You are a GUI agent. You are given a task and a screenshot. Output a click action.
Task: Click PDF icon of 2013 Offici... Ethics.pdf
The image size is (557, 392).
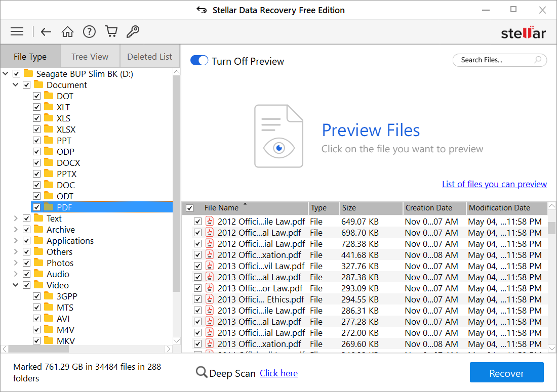(210, 299)
